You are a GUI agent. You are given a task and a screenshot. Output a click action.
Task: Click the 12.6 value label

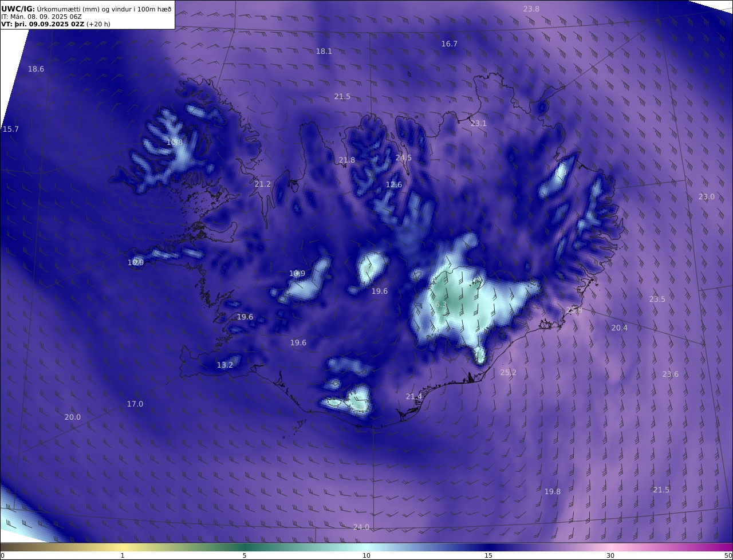pos(394,185)
